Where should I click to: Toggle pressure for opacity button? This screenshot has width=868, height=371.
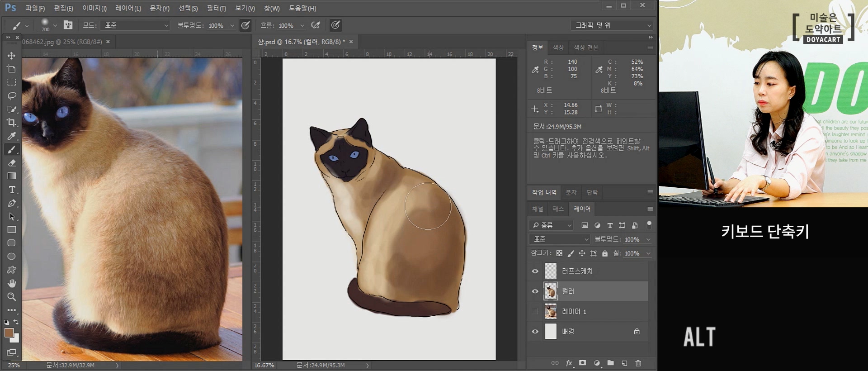pos(245,25)
